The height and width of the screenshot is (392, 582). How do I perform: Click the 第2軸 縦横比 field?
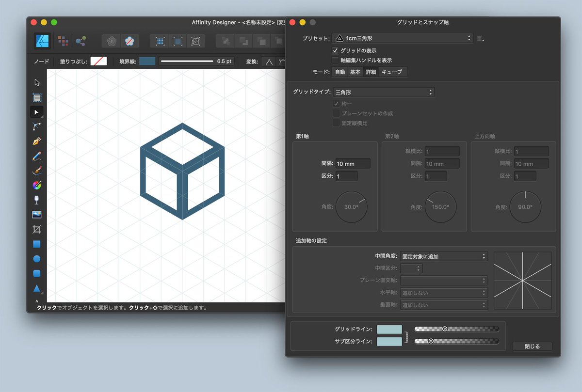coord(442,151)
